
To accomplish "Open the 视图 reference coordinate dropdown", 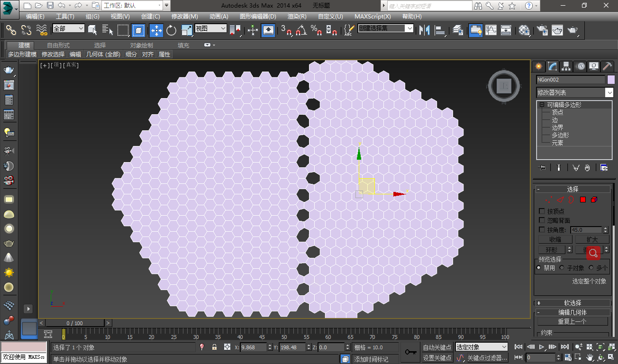I will 211,28.
